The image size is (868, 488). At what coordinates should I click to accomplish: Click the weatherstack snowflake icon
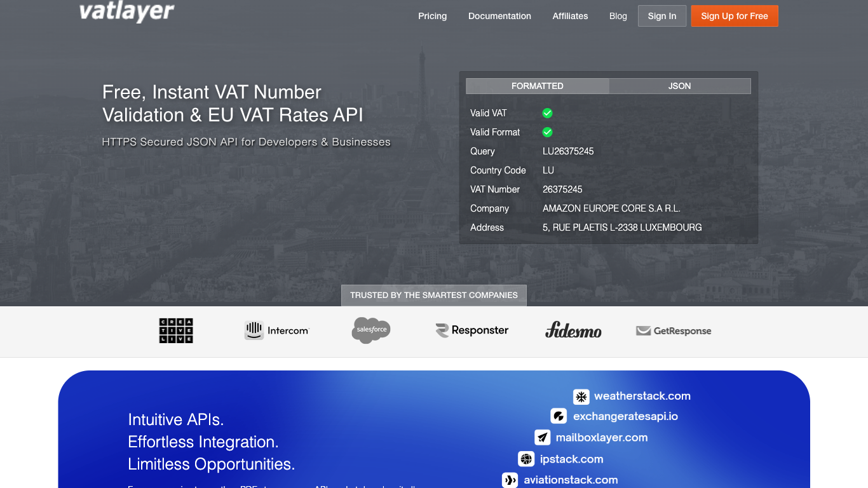[581, 396]
